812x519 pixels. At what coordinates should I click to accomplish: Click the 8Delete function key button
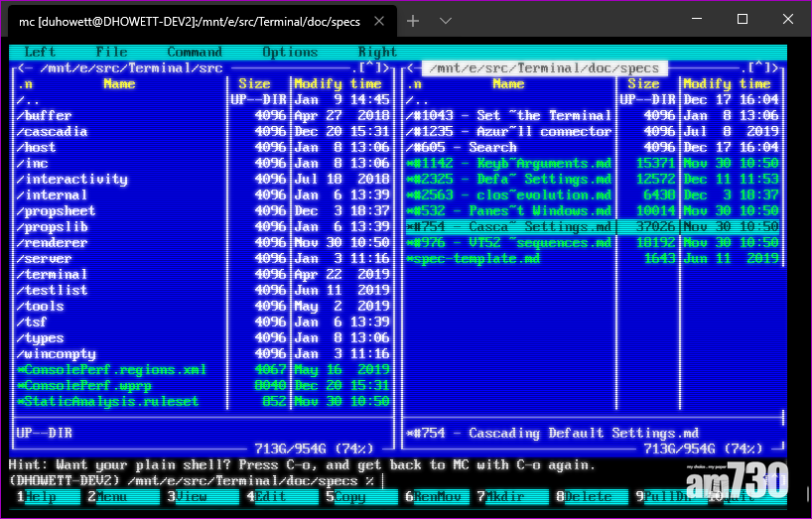(591, 496)
